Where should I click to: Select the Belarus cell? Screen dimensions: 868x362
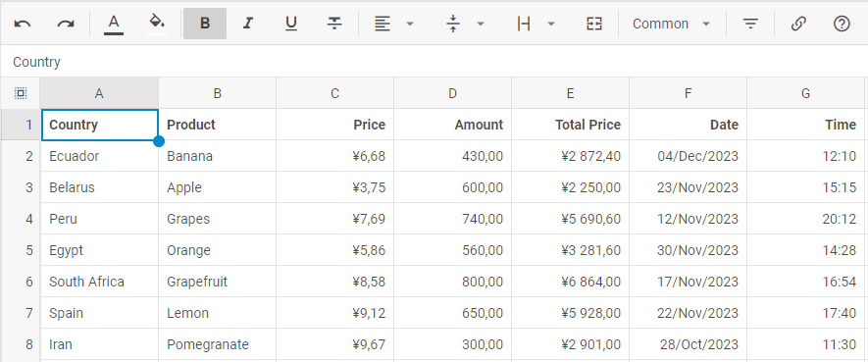click(x=100, y=187)
